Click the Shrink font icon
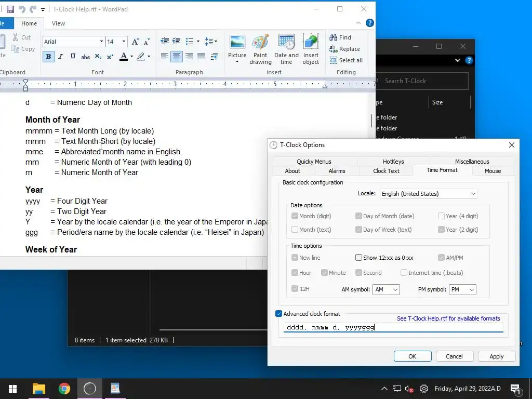 pyautogui.click(x=147, y=42)
